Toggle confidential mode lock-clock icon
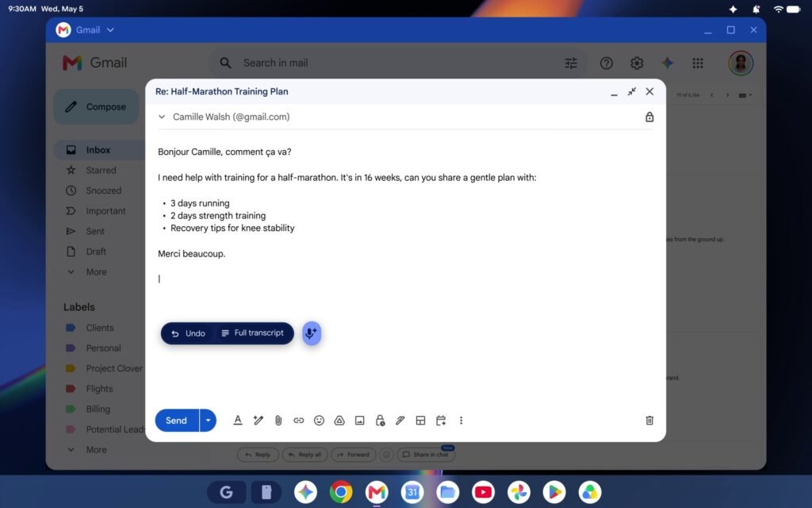Screen dimensions: 812x508 pos(380,421)
